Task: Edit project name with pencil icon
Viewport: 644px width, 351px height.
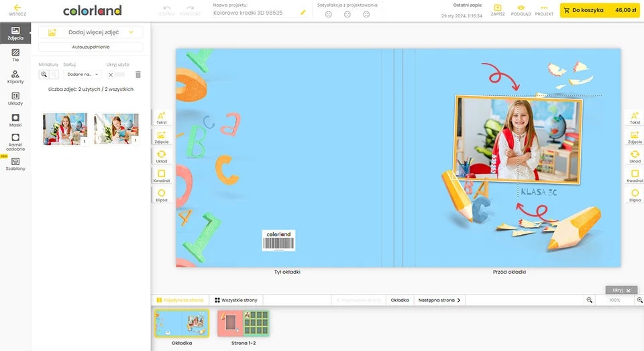Action: click(x=303, y=13)
